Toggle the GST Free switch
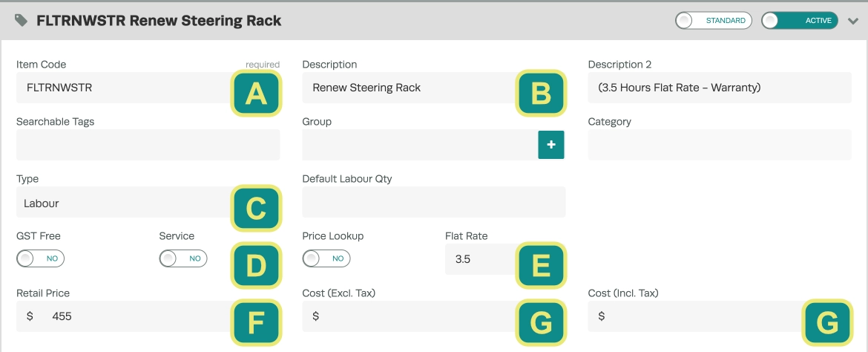Image resolution: width=868 pixels, height=352 pixels. tap(40, 258)
